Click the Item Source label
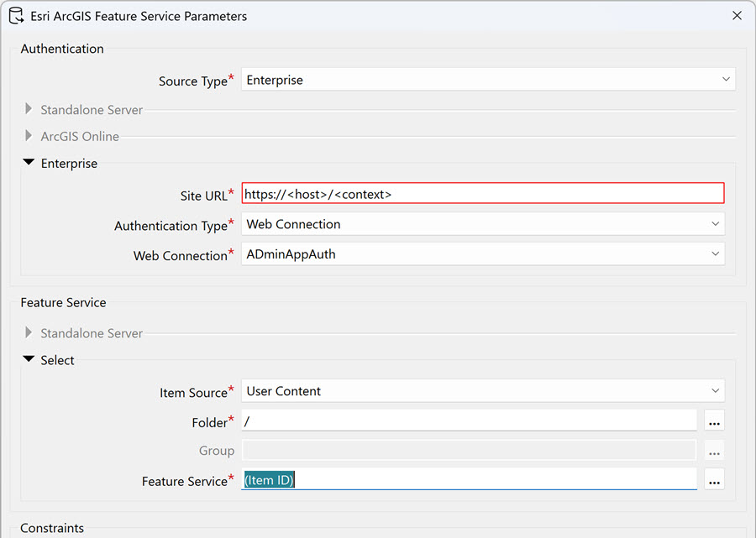 (193, 393)
